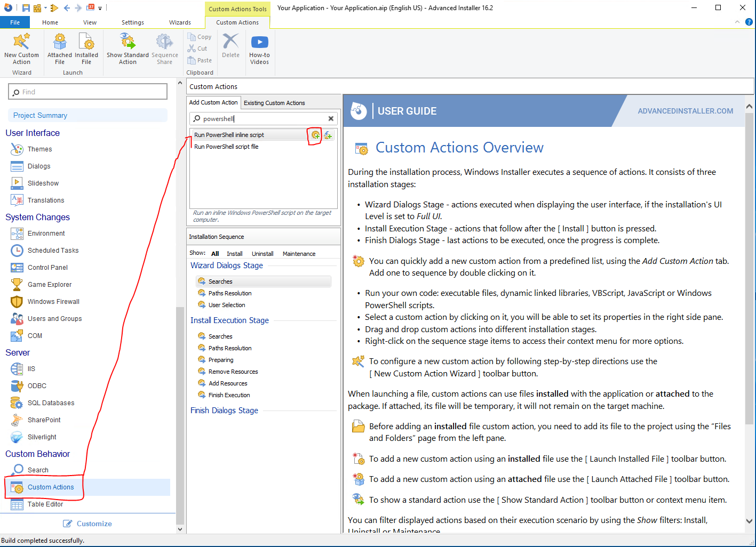
Task: Click the Attached File launch button
Action: click(x=60, y=49)
